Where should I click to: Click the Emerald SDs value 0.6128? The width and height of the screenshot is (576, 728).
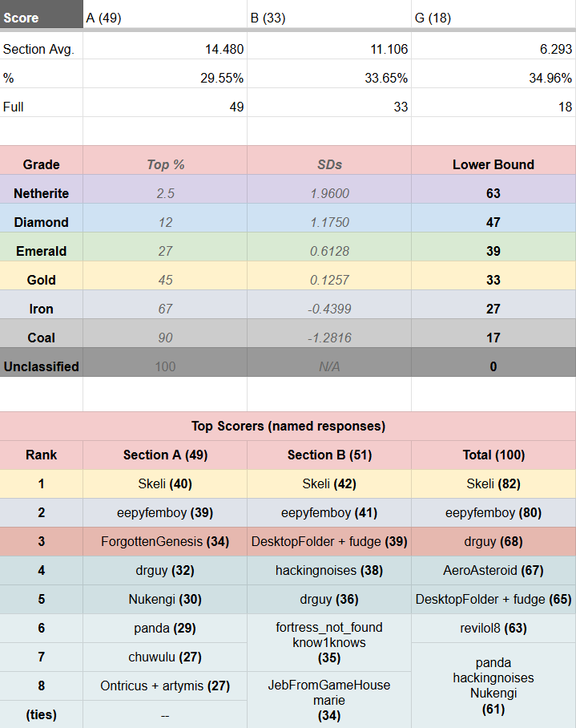point(329,246)
